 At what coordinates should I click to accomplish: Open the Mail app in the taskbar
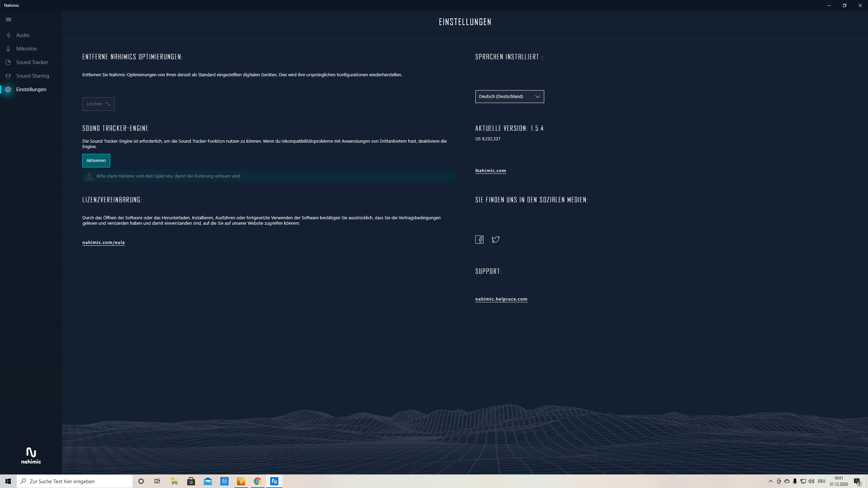coord(208,481)
